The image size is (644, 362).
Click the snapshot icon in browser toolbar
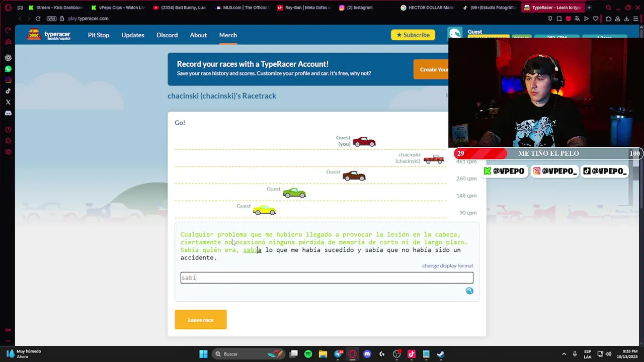559,19
